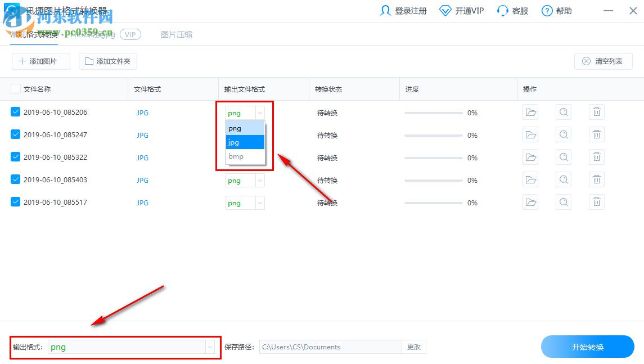This screenshot has width=644, height=364.
Task: Uncheck file 2019-06-10_085517
Action: 16,202
